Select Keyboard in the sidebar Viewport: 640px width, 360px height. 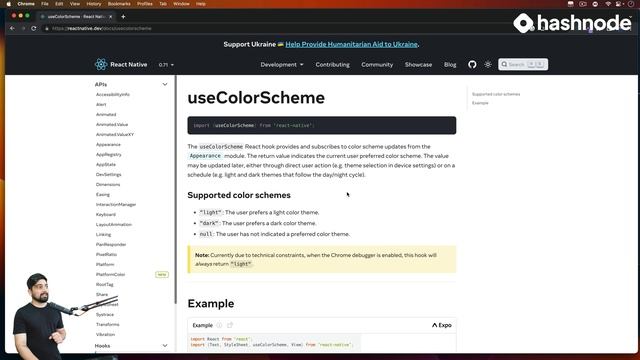106,215
